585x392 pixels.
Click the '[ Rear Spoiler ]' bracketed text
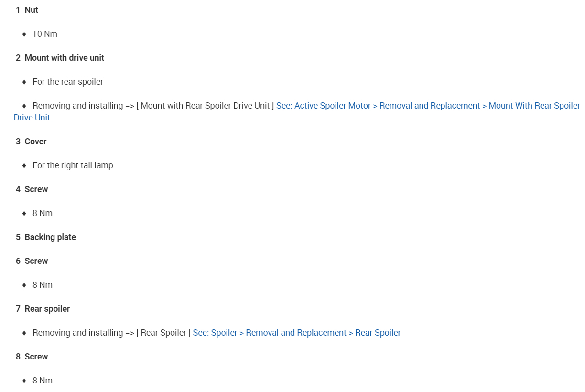pyautogui.click(x=163, y=333)
